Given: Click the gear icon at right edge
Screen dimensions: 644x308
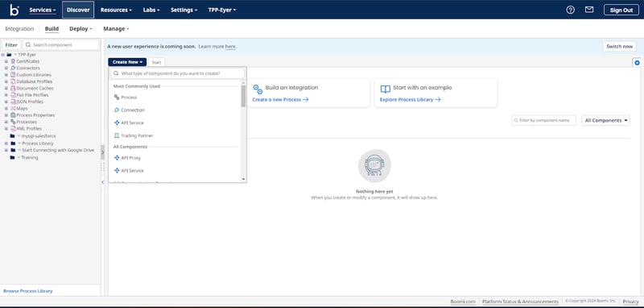Looking at the screenshot, I should tap(637, 63).
